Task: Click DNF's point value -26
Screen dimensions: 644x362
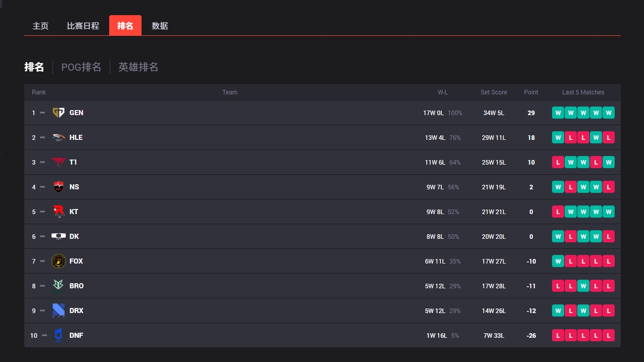Action: [531, 336]
